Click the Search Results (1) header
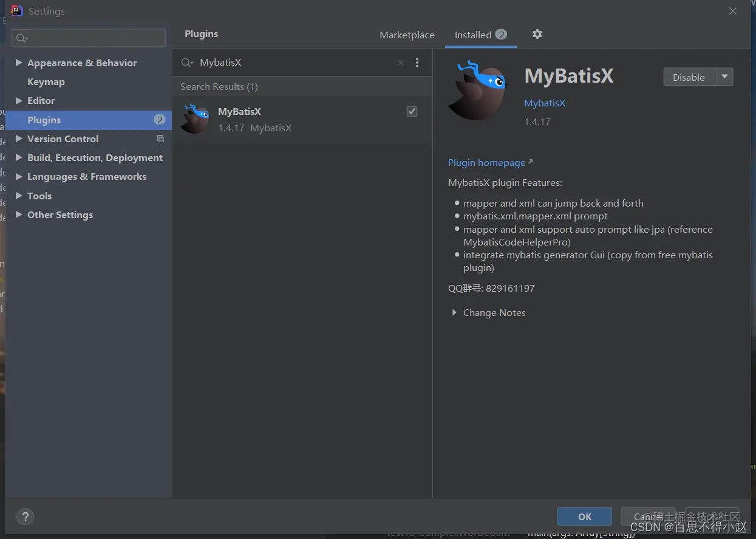Viewport: 756px width, 539px height. coord(219,86)
